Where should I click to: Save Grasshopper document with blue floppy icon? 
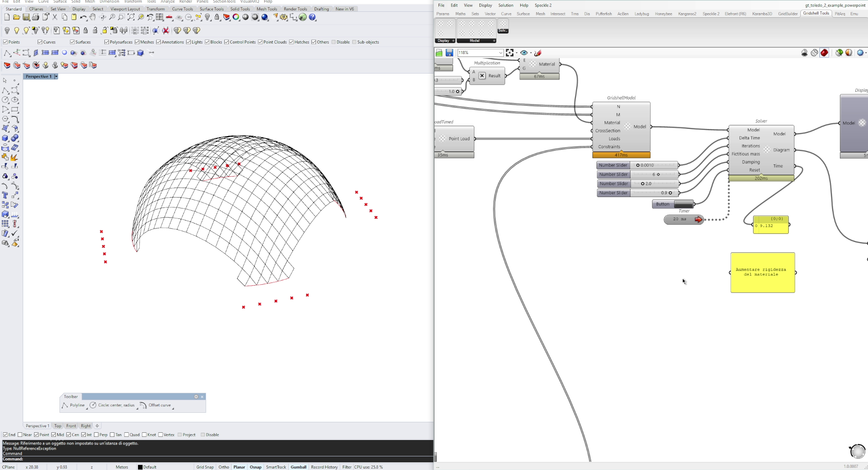(449, 53)
